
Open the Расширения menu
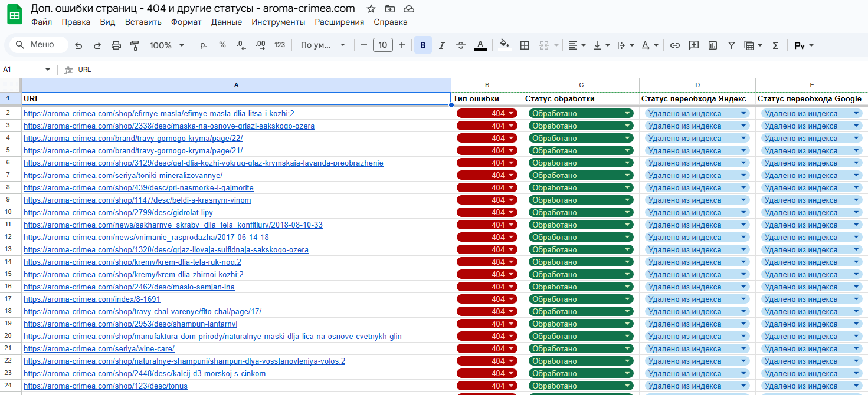339,22
